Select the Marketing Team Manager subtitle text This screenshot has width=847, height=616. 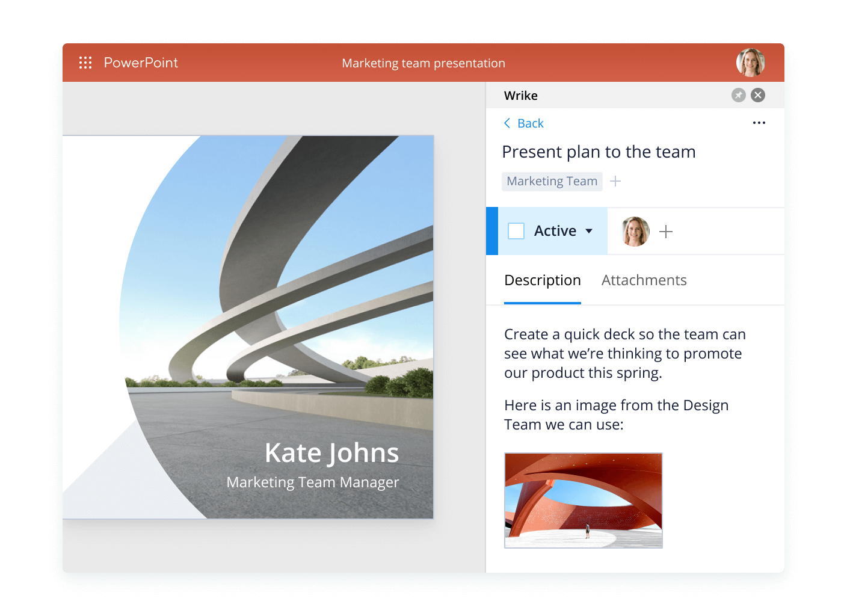pyautogui.click(x=312, y=482)
